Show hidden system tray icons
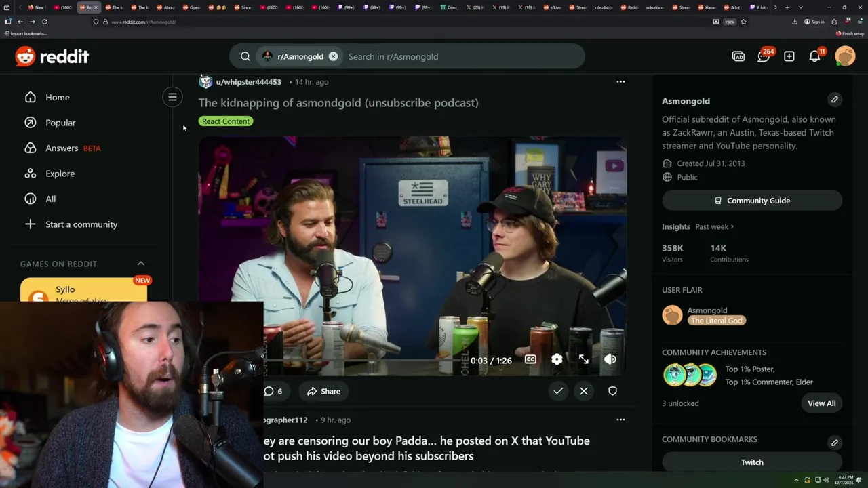This screenshot has height=488, width=868. pyautogui.click(x=796, y=480)
